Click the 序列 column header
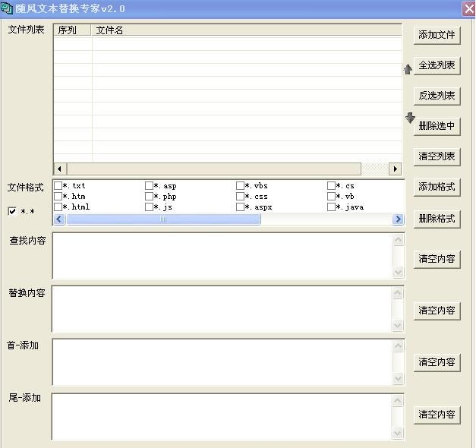The image size is (476, 448). click(72, 30)
